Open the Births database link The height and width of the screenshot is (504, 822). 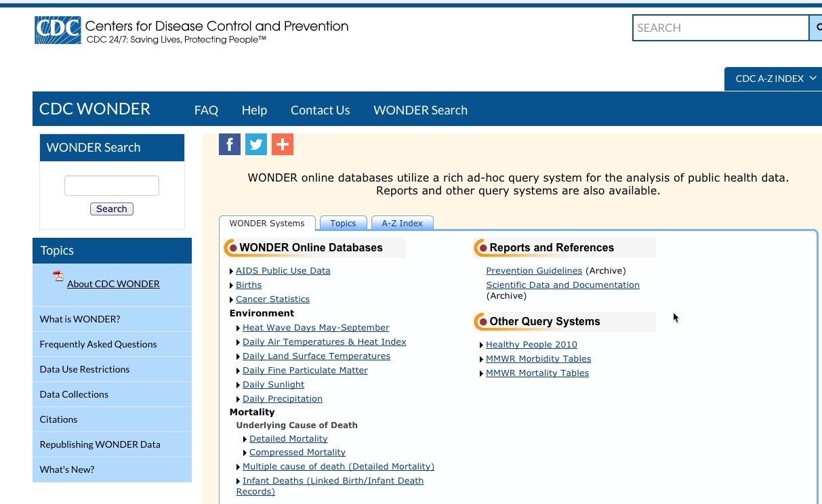[x=249, y=285]
